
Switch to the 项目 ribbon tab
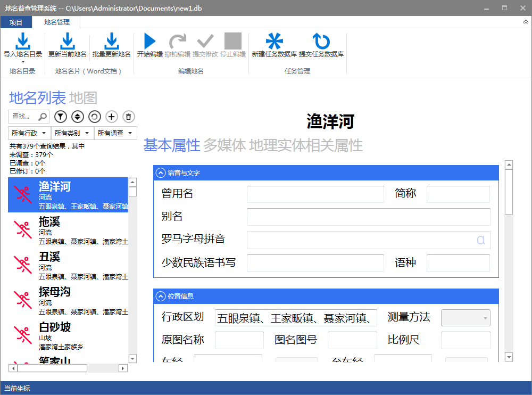click(16, 22)
